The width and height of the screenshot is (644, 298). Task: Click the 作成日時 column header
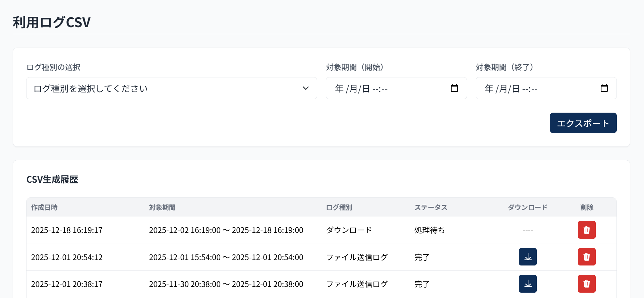click(x=44, y=207)
